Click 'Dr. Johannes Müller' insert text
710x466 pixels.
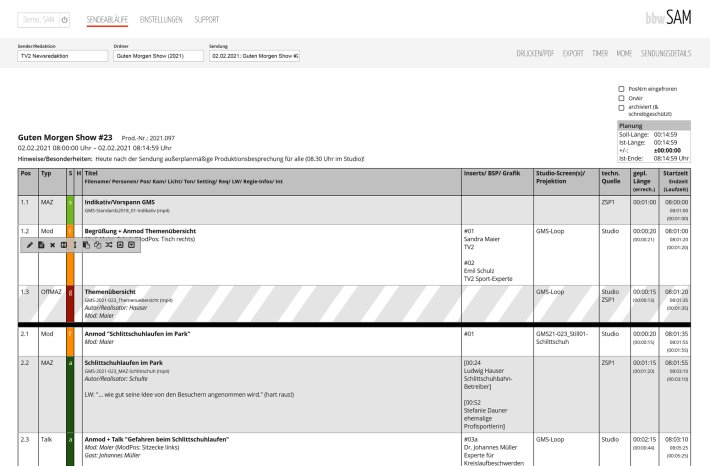490,447
